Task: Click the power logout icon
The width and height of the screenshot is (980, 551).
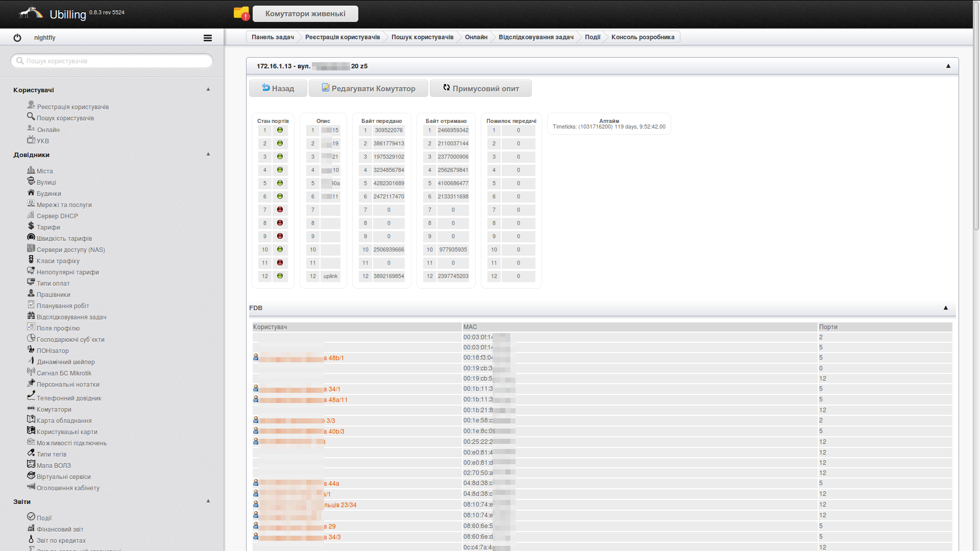Action: (17, 38)
